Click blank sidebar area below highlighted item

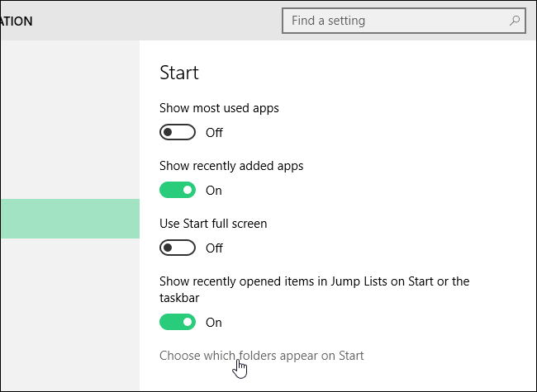pyautogui.click(x=69, y=314)
